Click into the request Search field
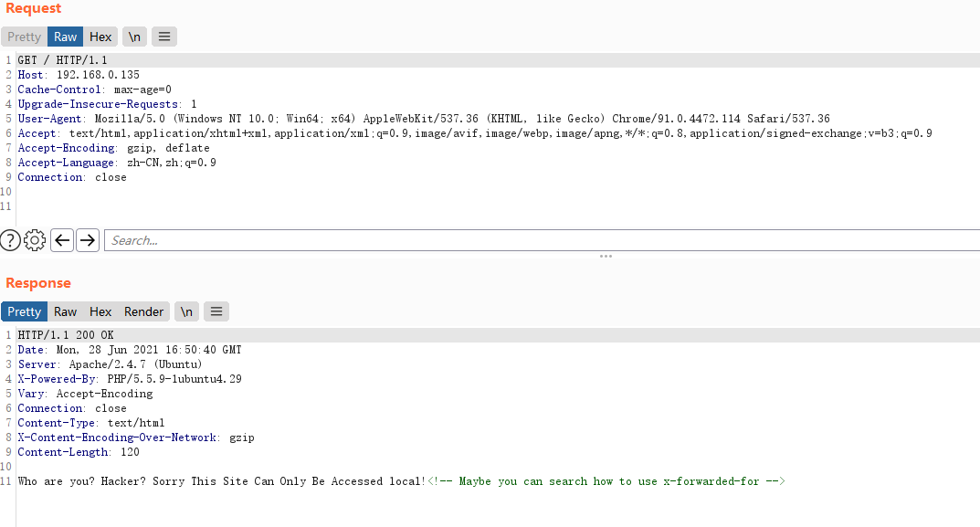This screenshot has height=527, width=980. tap(542, 240)
